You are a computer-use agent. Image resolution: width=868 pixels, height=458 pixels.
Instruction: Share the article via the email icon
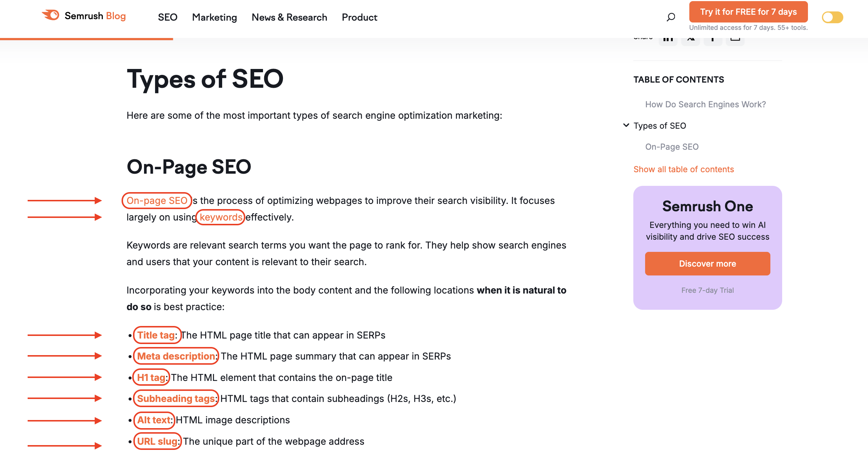pyautogui.click(x=735, y=38)
